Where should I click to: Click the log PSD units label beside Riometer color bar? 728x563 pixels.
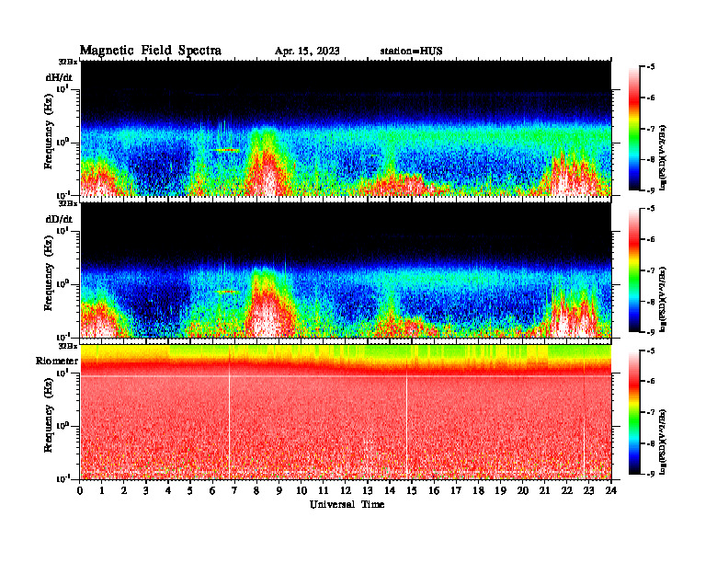pyautogui.click(x=664, y=442)
